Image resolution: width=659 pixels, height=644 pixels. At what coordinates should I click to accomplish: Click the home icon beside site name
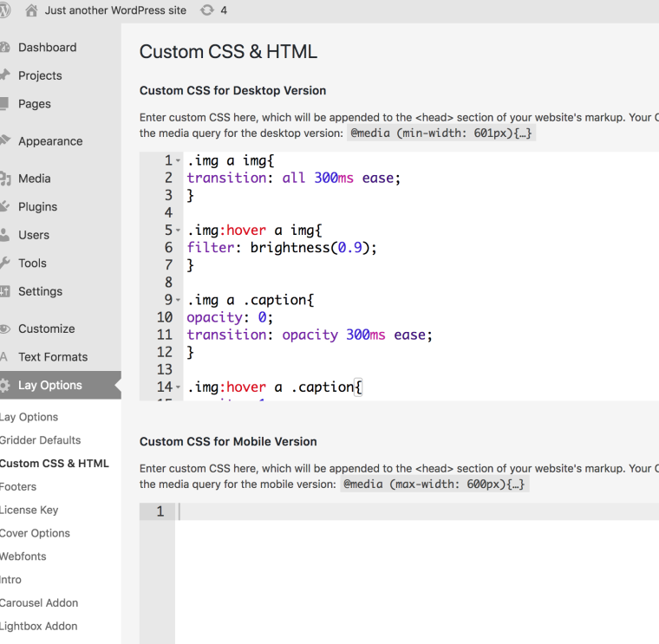click(31, 10)
